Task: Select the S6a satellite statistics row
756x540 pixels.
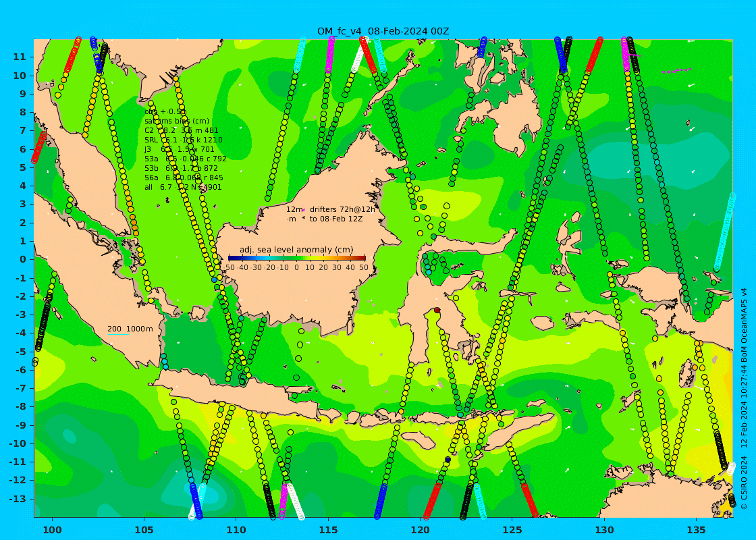Action: (184, 178)
